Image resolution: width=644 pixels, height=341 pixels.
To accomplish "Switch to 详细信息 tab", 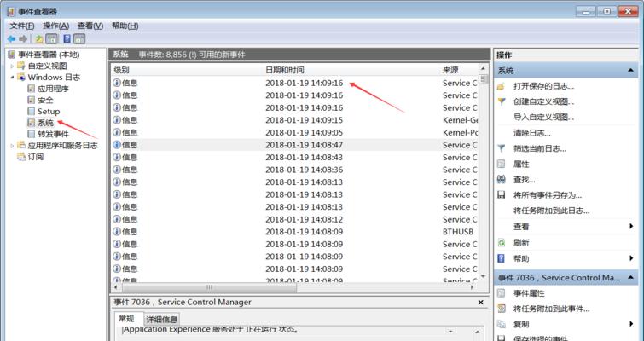I will [x=162, y=319].
